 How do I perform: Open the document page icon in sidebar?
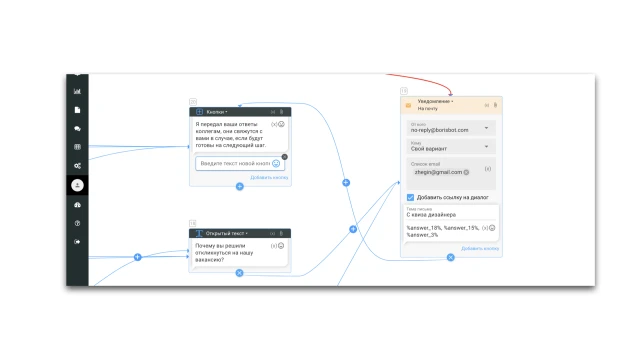(77, 110)
